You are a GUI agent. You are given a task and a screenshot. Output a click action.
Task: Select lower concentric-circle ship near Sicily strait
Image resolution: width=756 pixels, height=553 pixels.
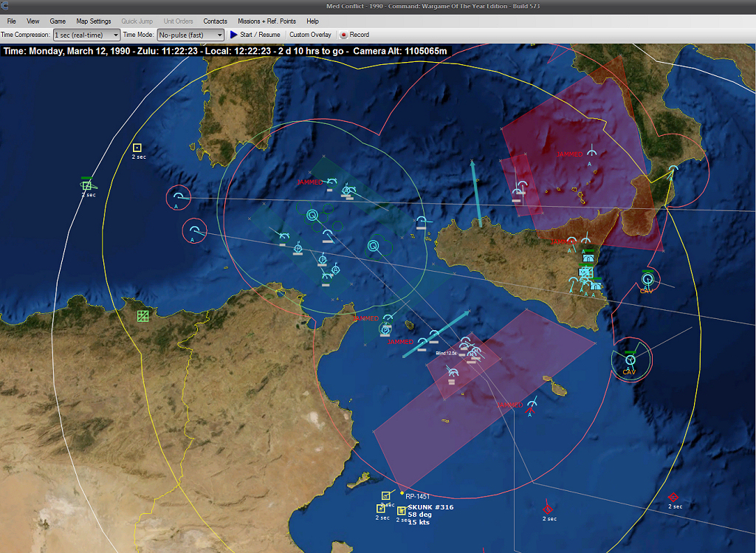(x=373, y=246)
